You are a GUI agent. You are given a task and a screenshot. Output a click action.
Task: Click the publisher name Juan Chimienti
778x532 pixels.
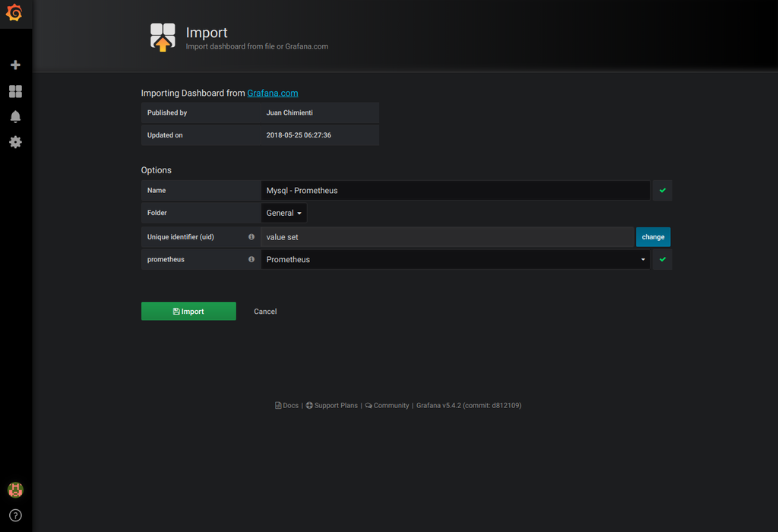tap(289, 112)
